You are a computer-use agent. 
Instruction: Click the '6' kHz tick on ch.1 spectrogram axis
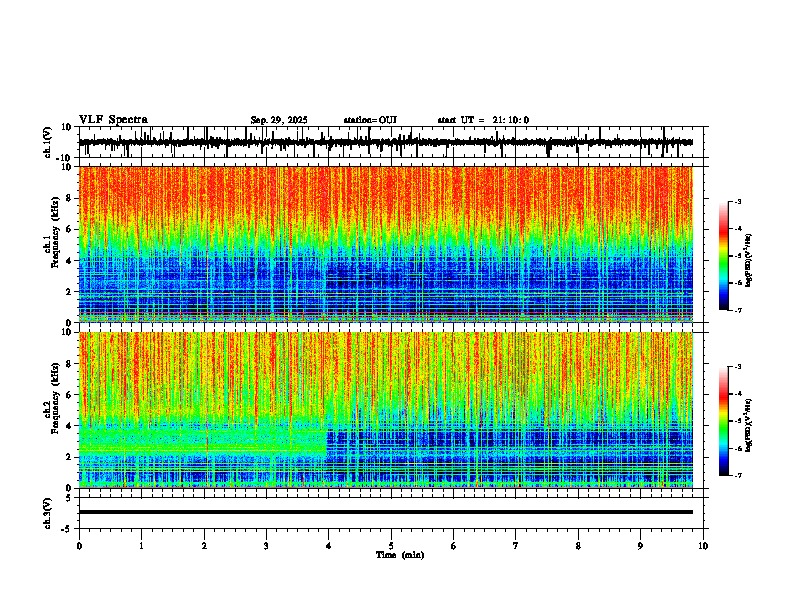pos(69,229)
